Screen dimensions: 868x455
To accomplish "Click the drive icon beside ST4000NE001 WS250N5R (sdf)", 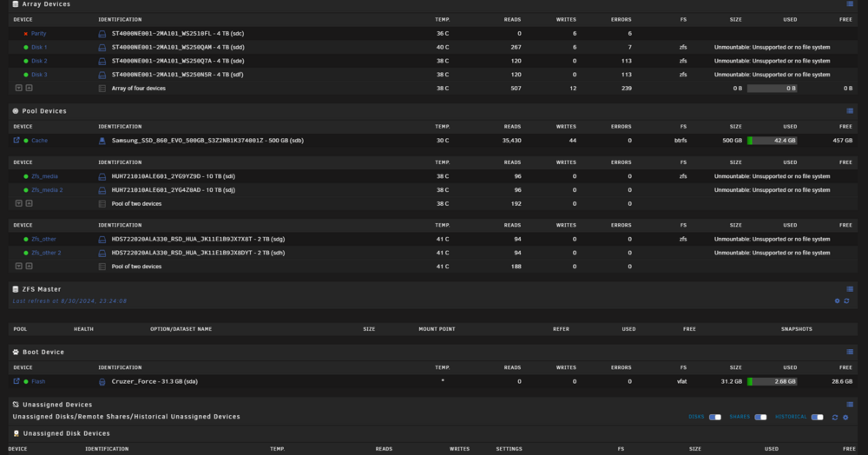I will [102, 75].
